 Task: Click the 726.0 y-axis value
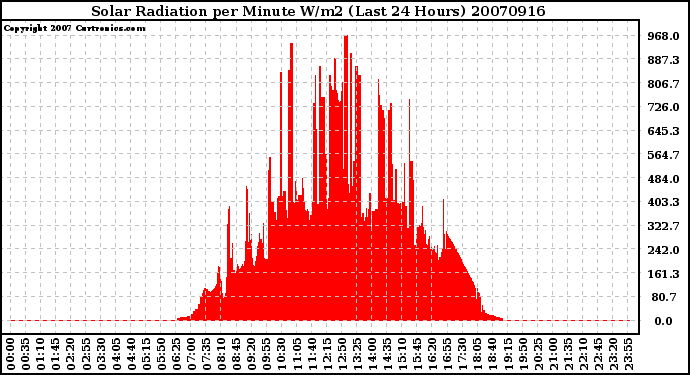[x=663, y=107]
